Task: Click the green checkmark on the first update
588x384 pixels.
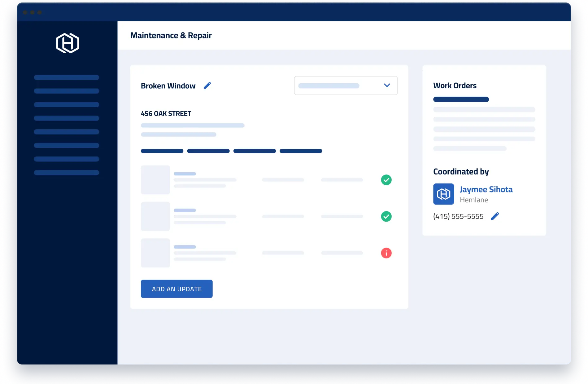Action: (386, 180)
